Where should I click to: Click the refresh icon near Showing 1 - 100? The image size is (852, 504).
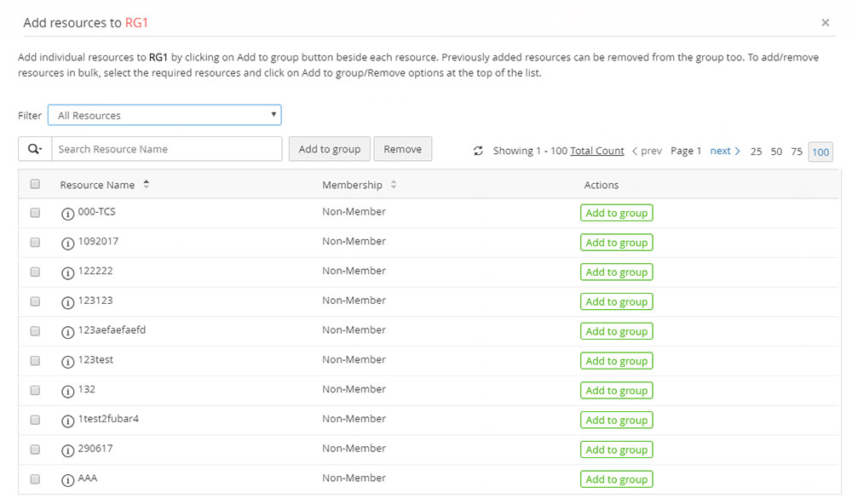(x=478, y=151)
